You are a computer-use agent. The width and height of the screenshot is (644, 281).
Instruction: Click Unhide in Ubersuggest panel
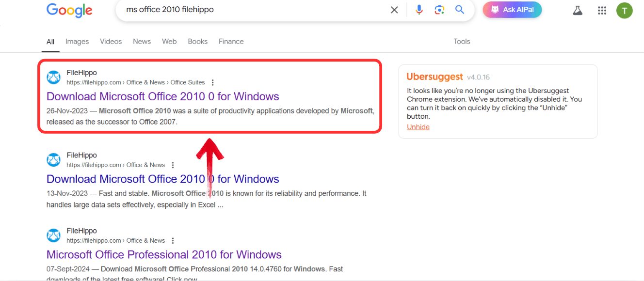pos(418,127)
